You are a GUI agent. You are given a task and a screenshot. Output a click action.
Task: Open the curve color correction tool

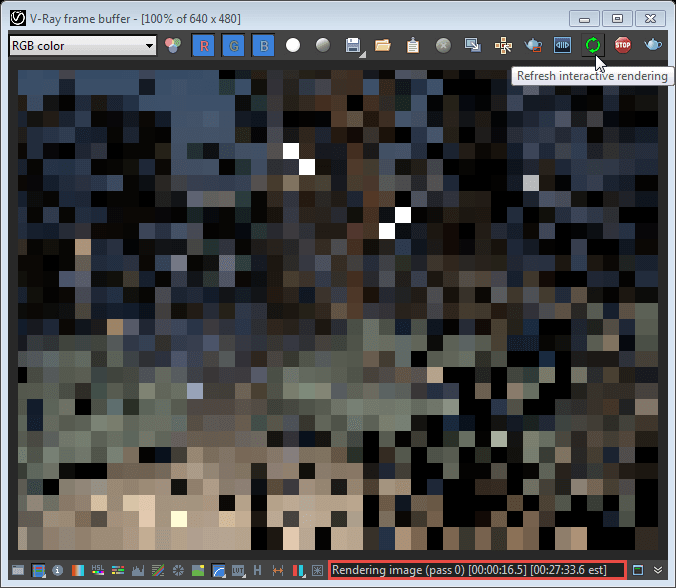point(219,570)
